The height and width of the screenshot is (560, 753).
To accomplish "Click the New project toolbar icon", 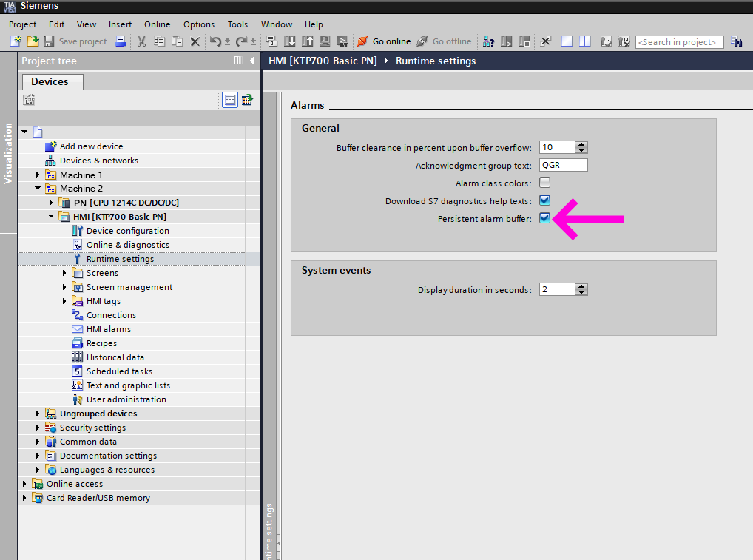I will point(16,41).
